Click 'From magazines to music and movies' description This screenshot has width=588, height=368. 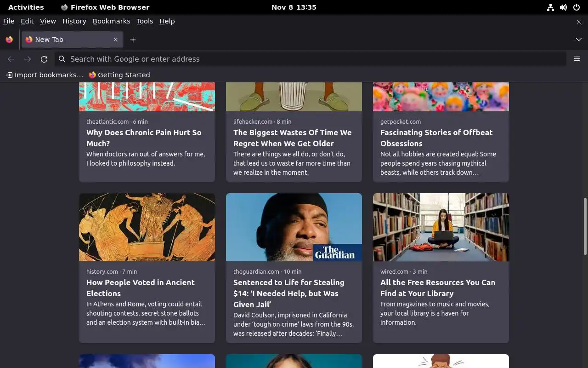tap(435, 313)
